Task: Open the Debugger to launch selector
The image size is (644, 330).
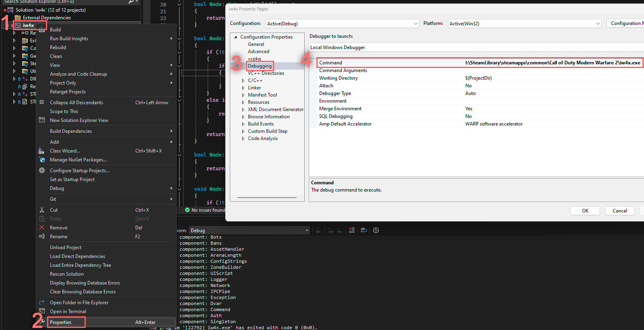Action: click(x=477, y=47)
